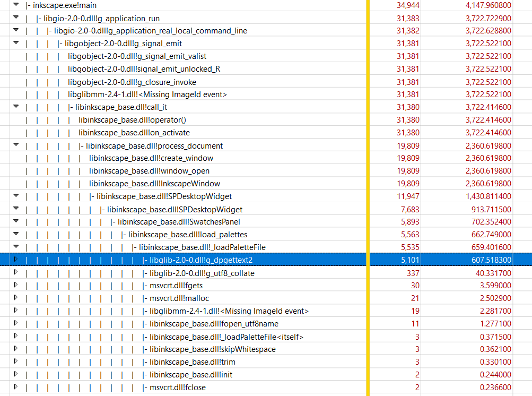Screen dimensions: 532x396
Task: Collapse the SwatchesPanel node
Action: click(x=16, y=221)
